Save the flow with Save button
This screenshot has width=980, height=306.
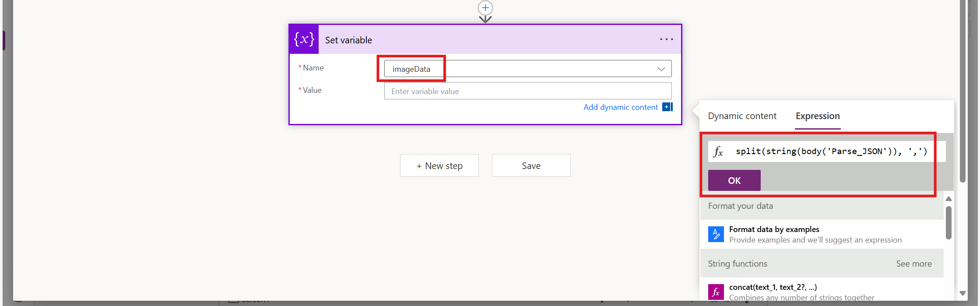point(531,166)
